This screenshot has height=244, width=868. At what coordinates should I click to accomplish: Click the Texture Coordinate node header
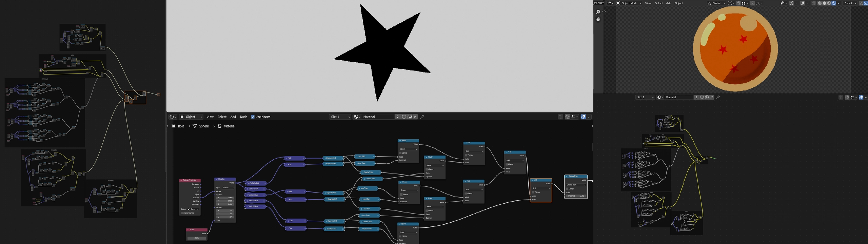(x=190, y=180)
